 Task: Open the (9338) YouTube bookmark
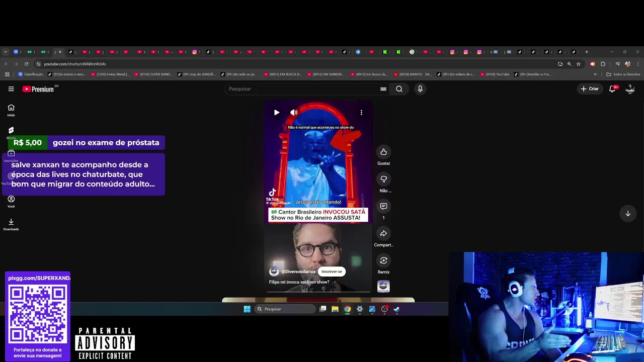click(x=495, y=74)
